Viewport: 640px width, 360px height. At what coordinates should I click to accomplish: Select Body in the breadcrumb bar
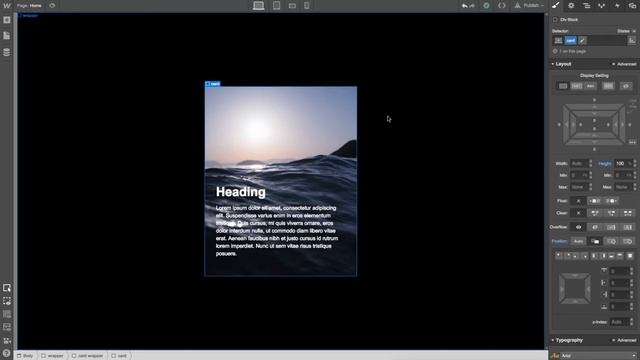[x=25, y=356]
